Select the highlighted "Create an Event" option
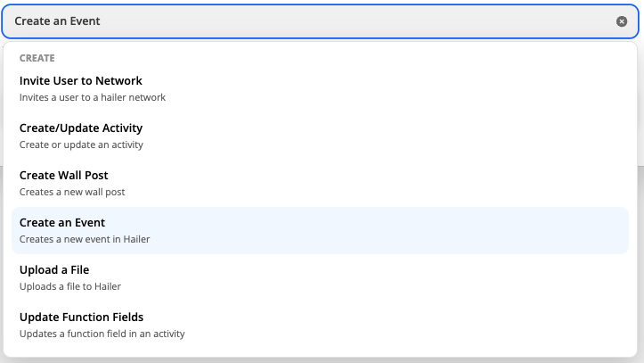The height and width of the screenshot is (363, 644). (320, 231)
